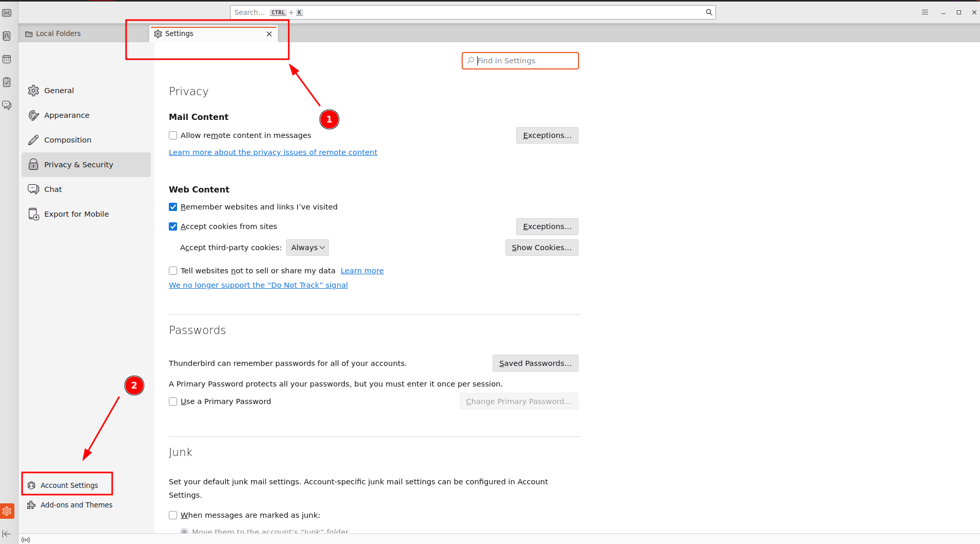The height and width of the screenshot is (544, 980).
Task: Click the Chat bubble icon in sidebar
Action: point(33,189)
